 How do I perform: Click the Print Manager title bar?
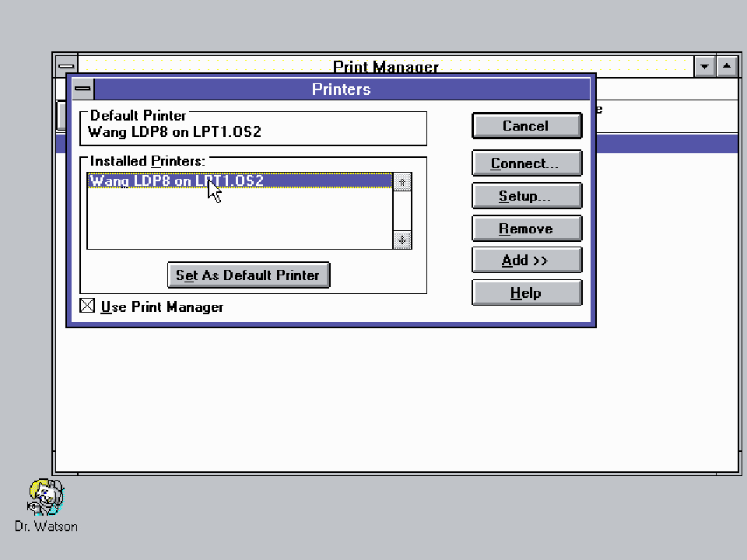pyautogui.click(x=386, y=65)
